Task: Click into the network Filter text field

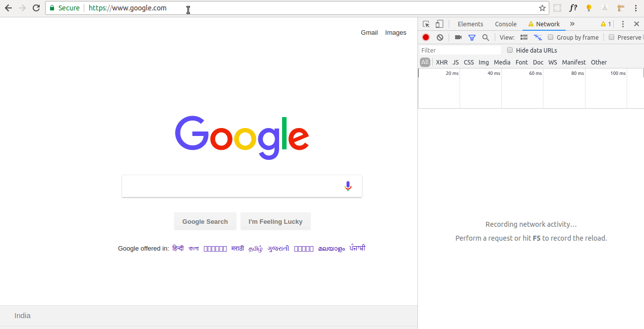Action: click(460, 50)
